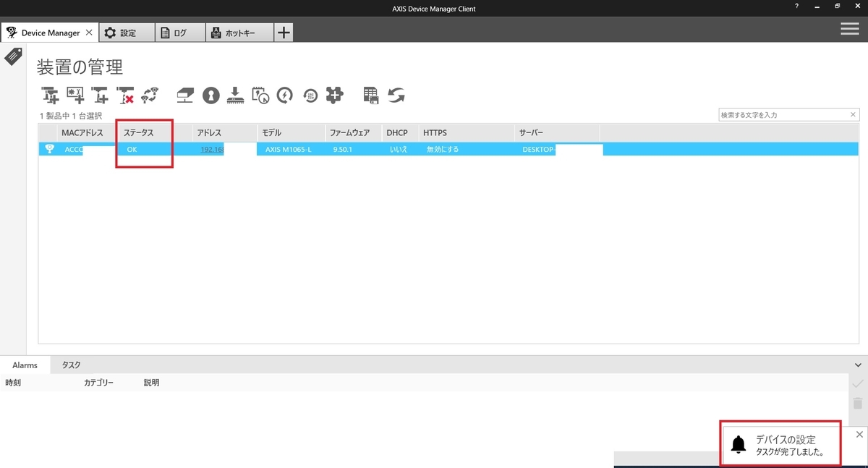868x468 pixels.
Task: Open the ホットキー tab
Action: [x=239, y=33]
